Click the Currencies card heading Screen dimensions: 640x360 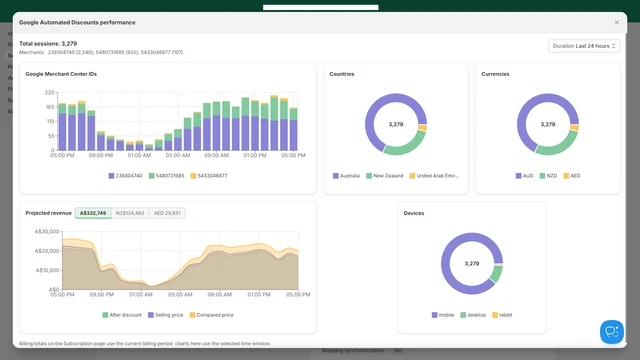[496, 74]
